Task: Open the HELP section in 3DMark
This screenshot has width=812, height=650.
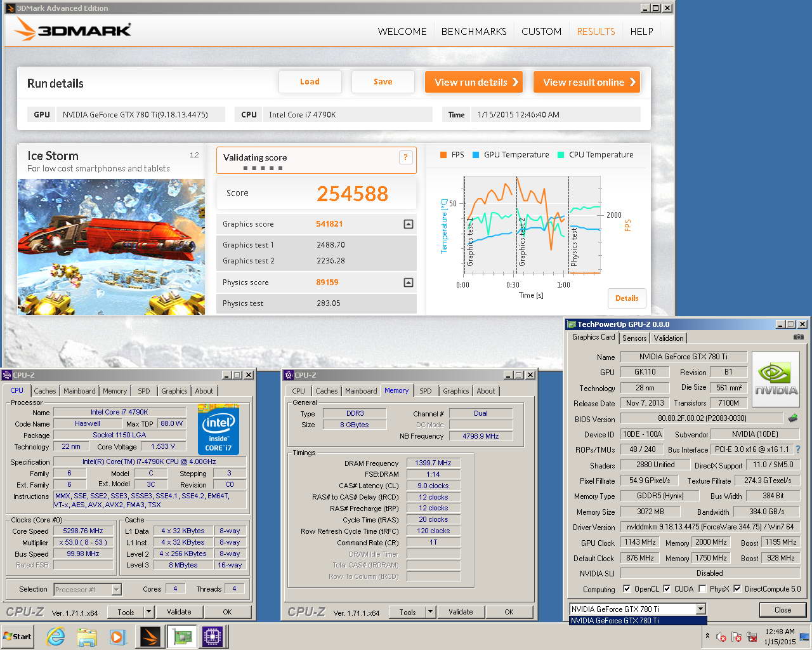Action: [x=641, y=31]
